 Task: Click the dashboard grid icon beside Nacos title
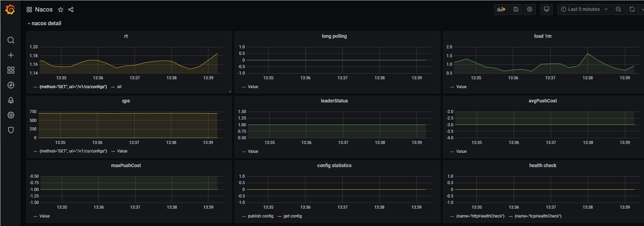point(29,10)
